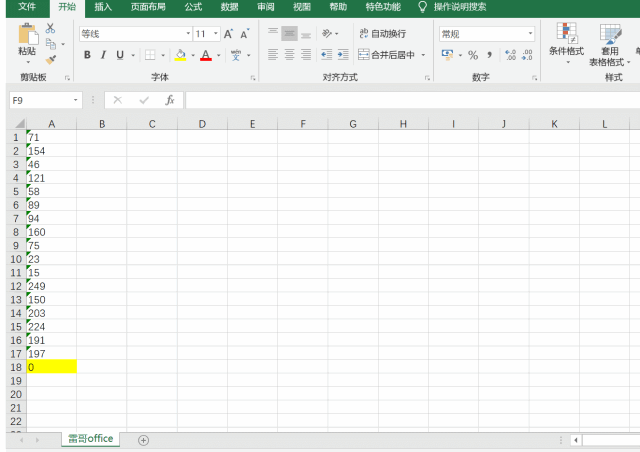Select the 雷哥office sheet tab
This screenshot has height=452, width=640.
(90, 439)
